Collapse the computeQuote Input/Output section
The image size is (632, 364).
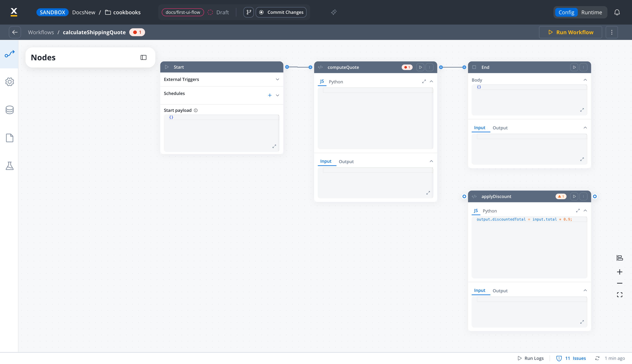(431, 161)
